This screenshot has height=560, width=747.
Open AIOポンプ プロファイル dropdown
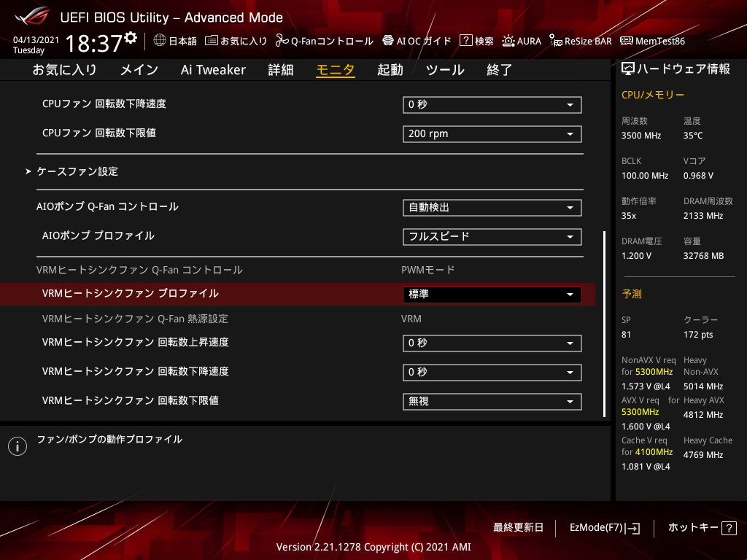point(492,237)
